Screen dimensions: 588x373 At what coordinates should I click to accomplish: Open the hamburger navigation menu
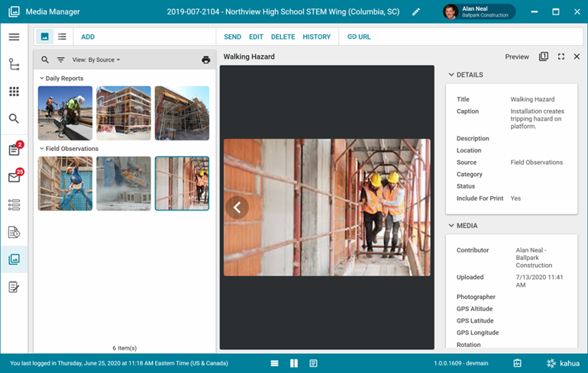[14, 37]
